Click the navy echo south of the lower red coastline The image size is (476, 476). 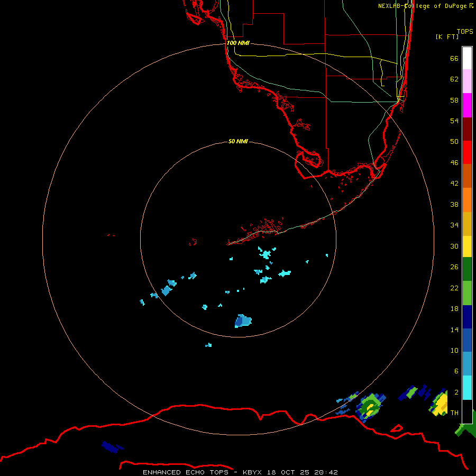(x=112, y=447)
